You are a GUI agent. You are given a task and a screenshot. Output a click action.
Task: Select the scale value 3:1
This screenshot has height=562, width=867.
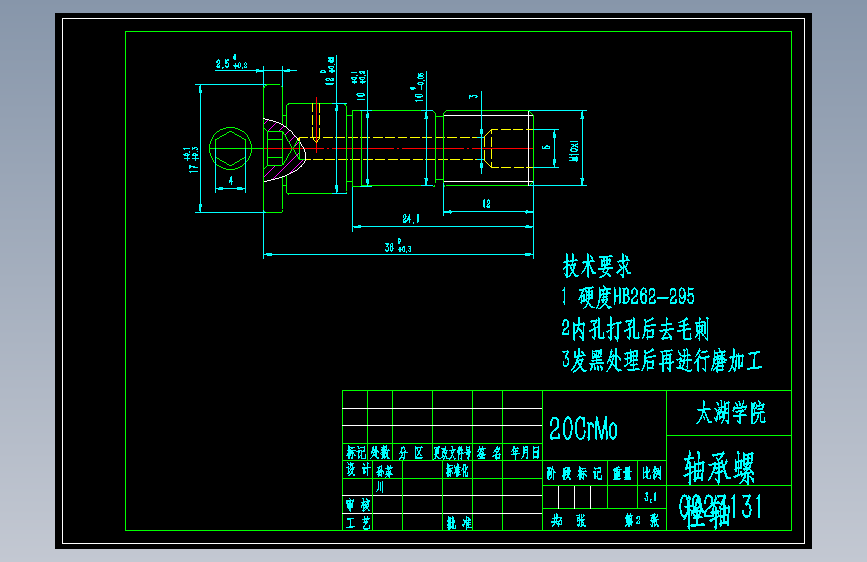[651, 497]
